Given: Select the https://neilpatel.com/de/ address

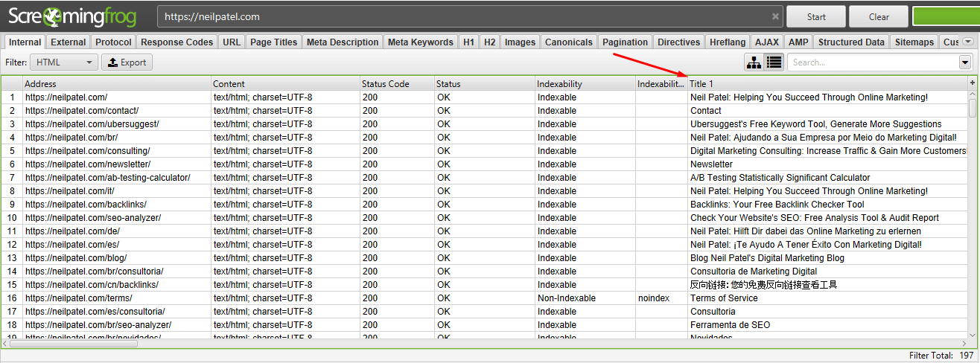Looking at the screenshot, I should 72,231.
